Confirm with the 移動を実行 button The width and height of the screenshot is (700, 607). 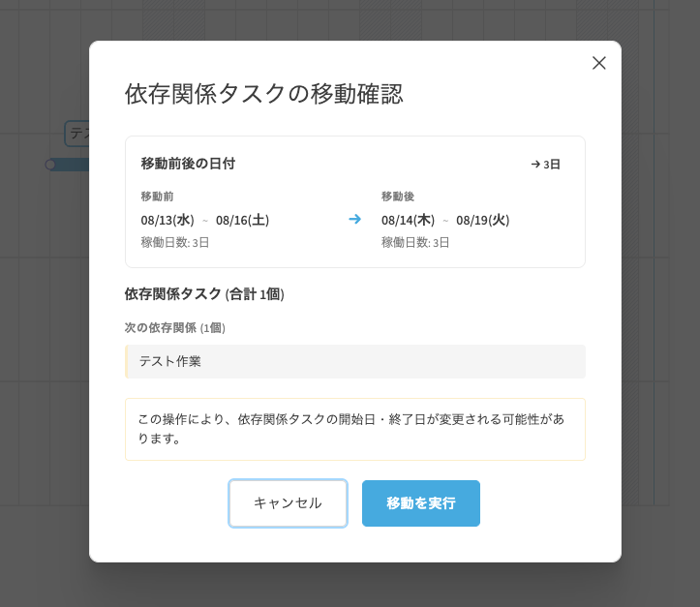421,503
